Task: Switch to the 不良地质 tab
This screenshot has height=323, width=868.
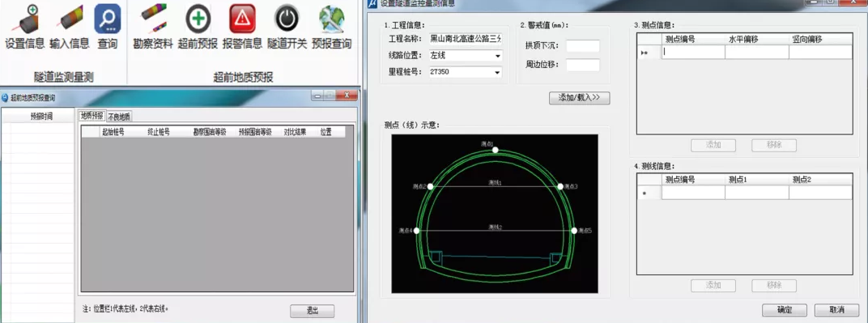Action: (x=119, y=117)
